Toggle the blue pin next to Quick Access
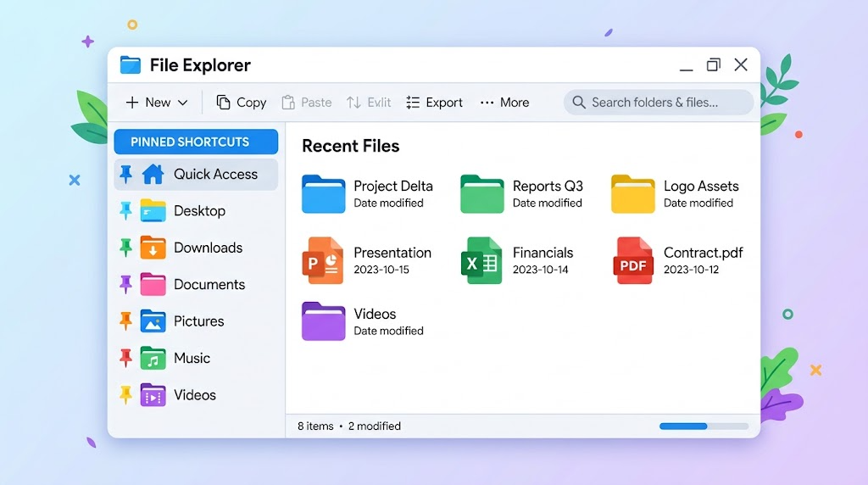868x485 pixels. (x=126, y=175)
